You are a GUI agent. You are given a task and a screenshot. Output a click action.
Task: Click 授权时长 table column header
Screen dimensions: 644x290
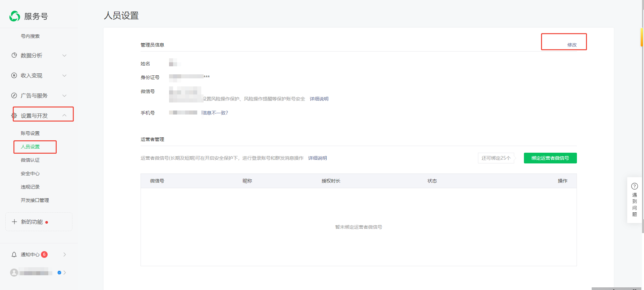click(x=331, y=181)
